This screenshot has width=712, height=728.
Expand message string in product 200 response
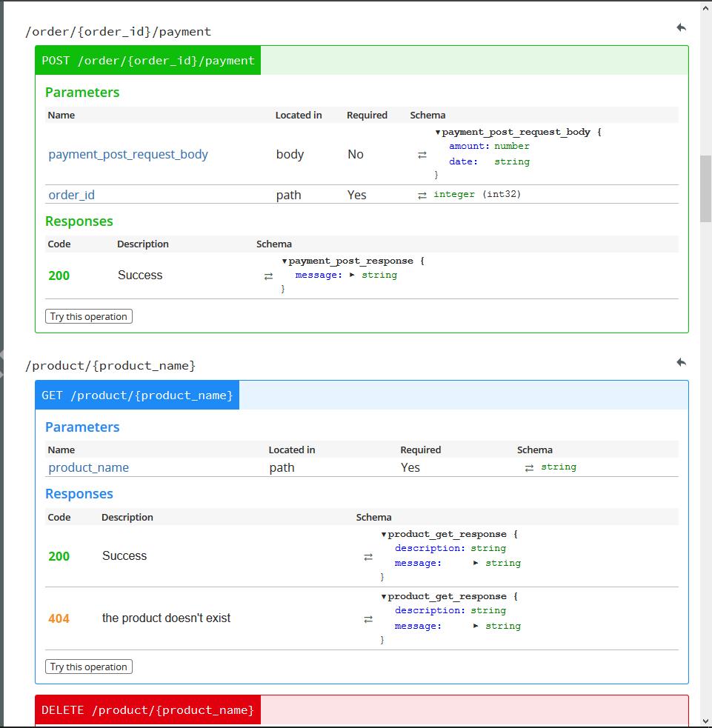click(476, 563)
